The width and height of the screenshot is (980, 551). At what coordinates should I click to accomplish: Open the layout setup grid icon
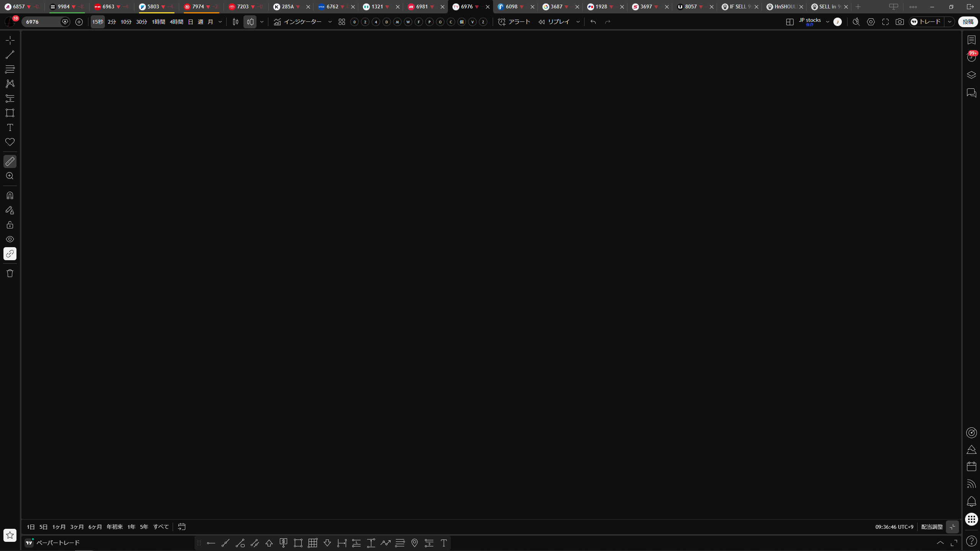point(790,22)
